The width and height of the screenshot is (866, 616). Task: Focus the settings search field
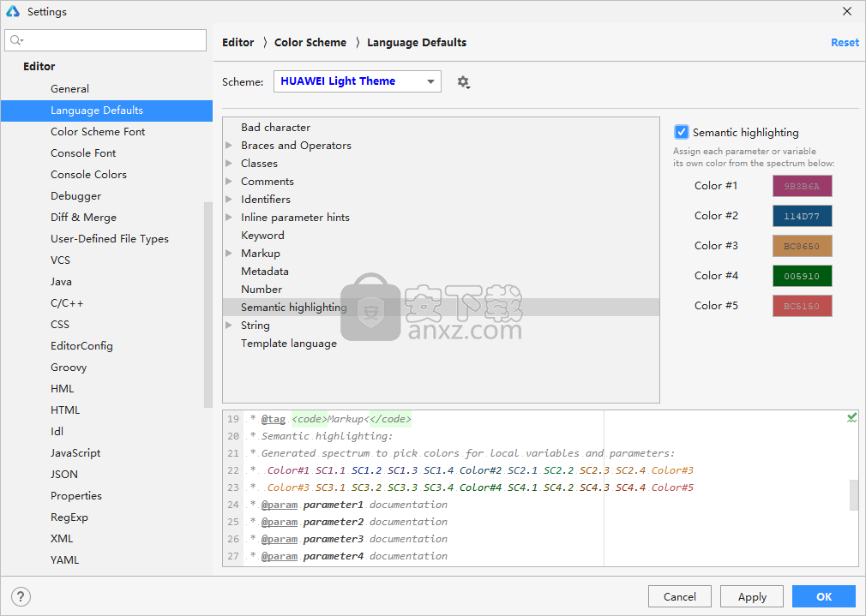click(x=105, y=40)
